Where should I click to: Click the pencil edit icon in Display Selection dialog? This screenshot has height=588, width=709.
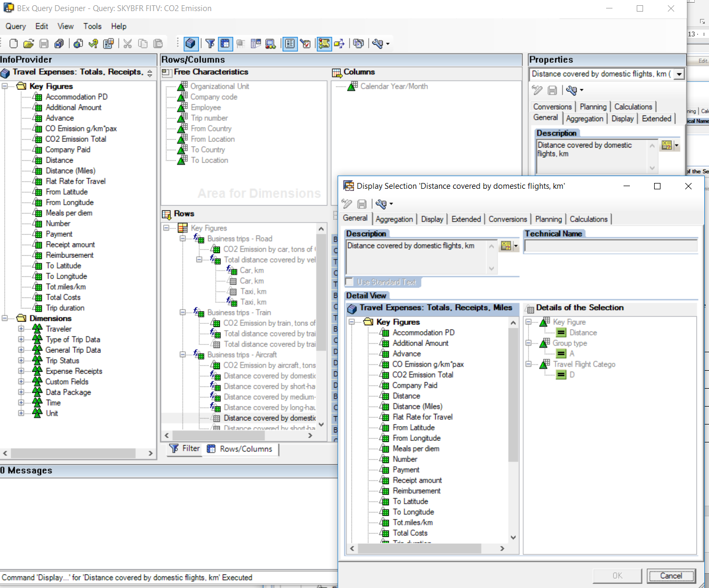coord(347,204)
